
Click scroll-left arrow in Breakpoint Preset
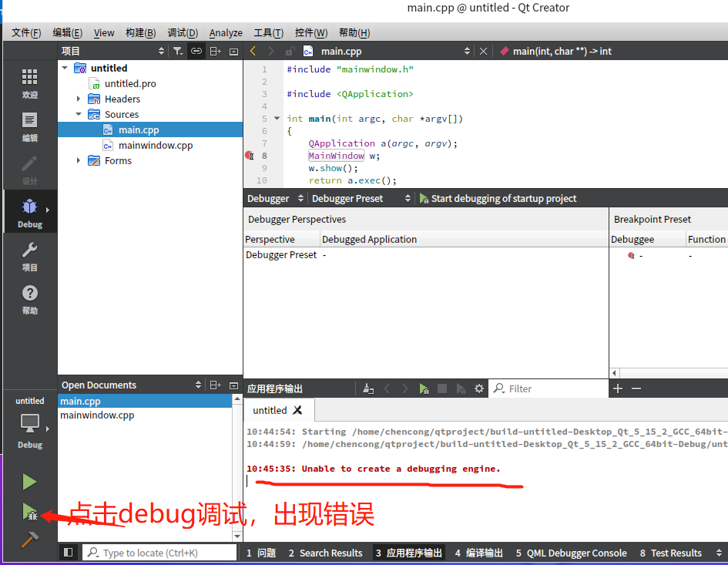click(614, 373)
